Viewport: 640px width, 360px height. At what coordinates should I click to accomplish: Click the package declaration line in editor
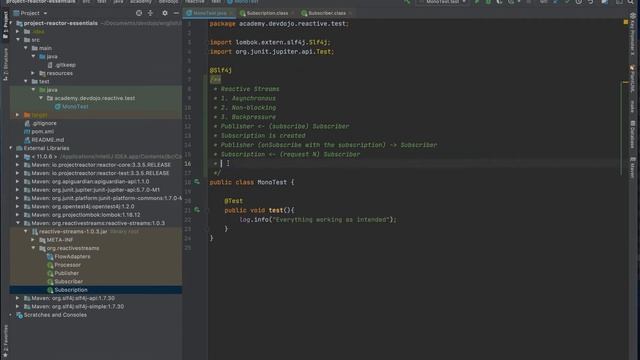(x=280, y=24)
